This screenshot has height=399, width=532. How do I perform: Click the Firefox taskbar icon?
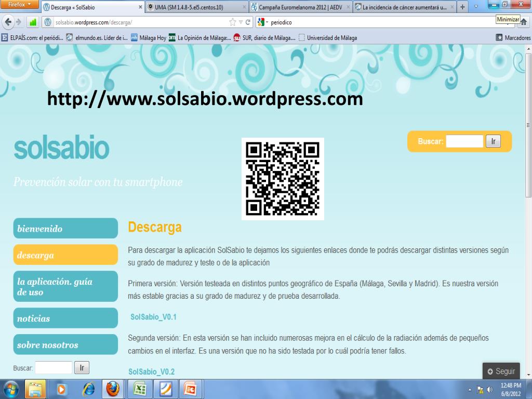[x=113, y=389]
